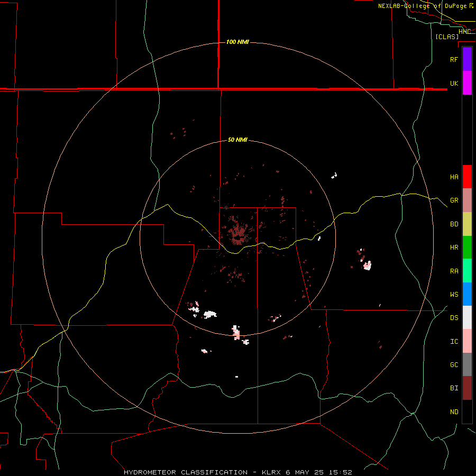Click the HR legend label
476x476 pixels.
pos(454,248)
